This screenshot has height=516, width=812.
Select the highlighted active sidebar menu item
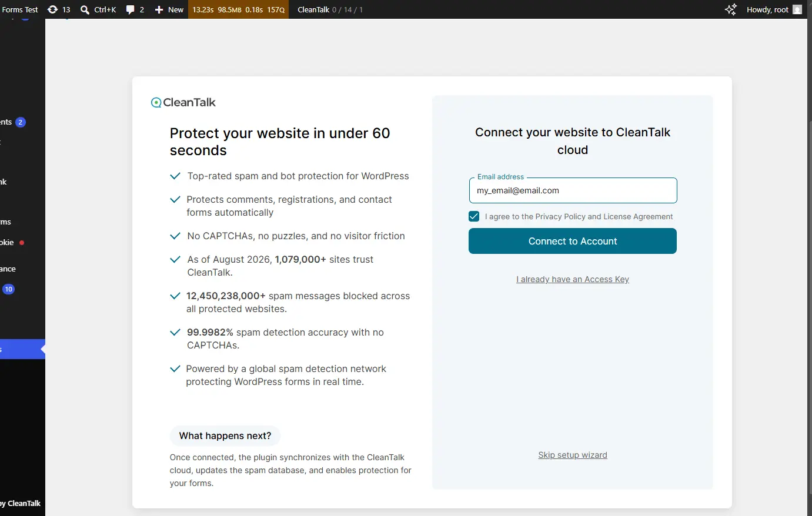click(22, 349)
